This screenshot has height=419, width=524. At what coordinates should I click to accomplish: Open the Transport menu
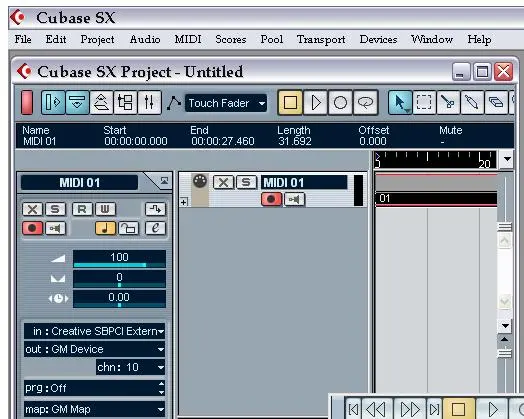pos(321,39)
